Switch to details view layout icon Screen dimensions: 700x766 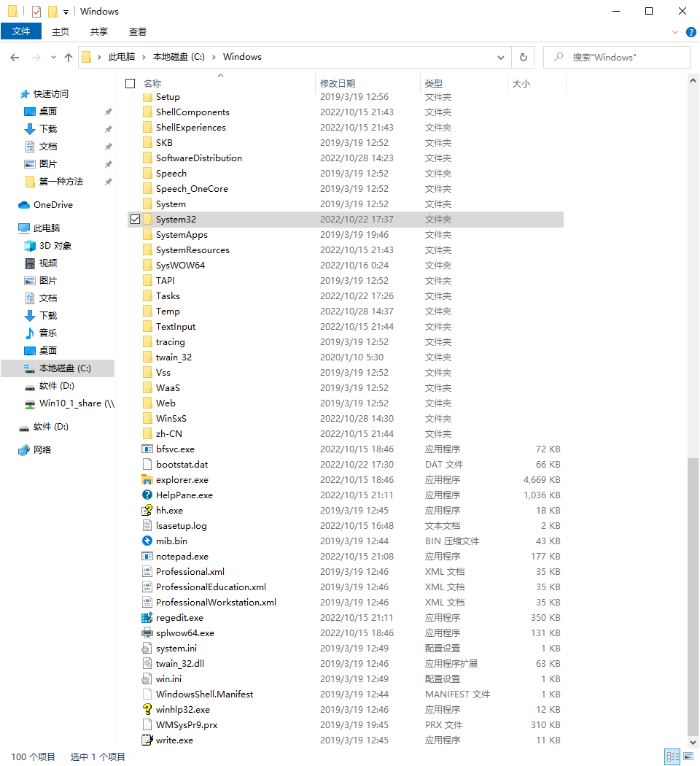pyautogui.click(x=673, y=757)
